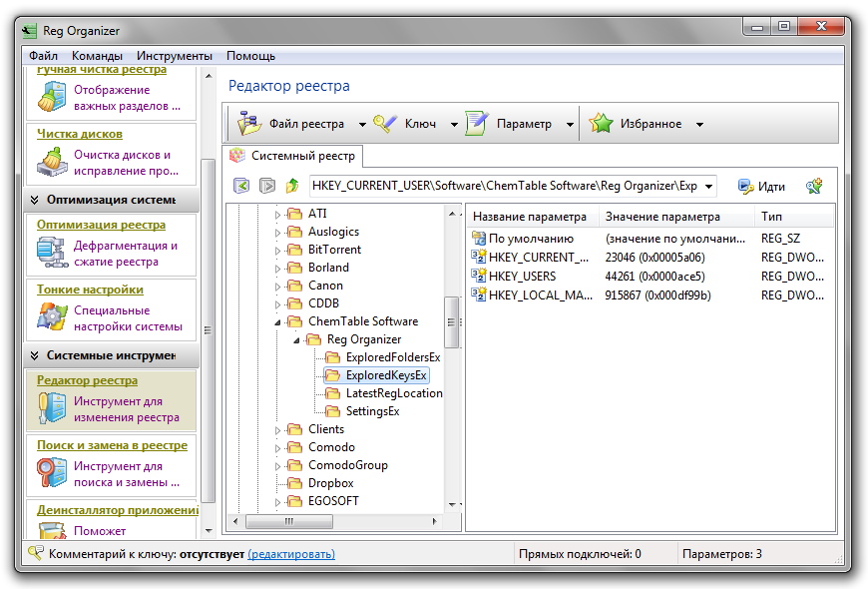Click the left sidebar vertical scrollbar thumb
Screen dimensions: 868x589
tap(209, 330)
